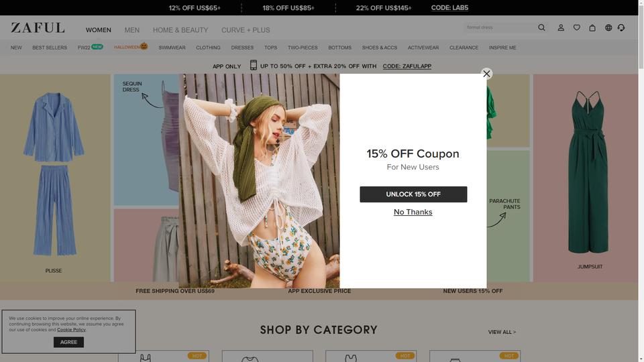Open the wishlist heart icon

pos(577,27)
